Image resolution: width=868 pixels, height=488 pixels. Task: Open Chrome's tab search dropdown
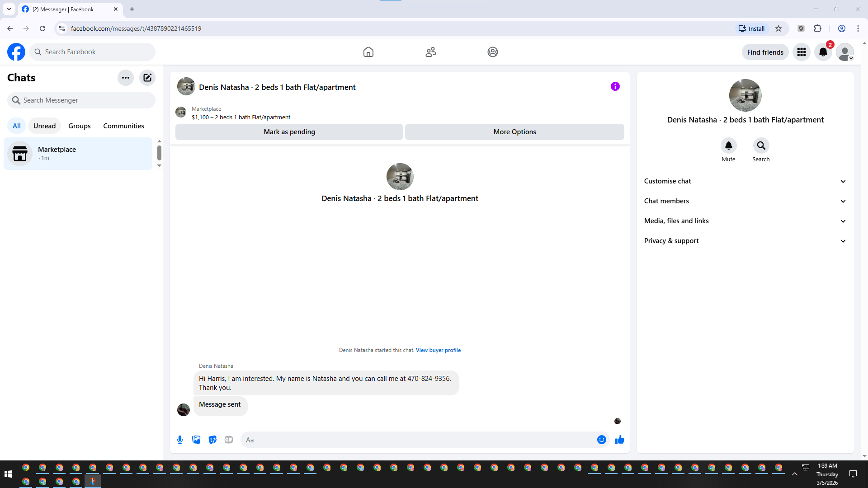coord(9,9)
